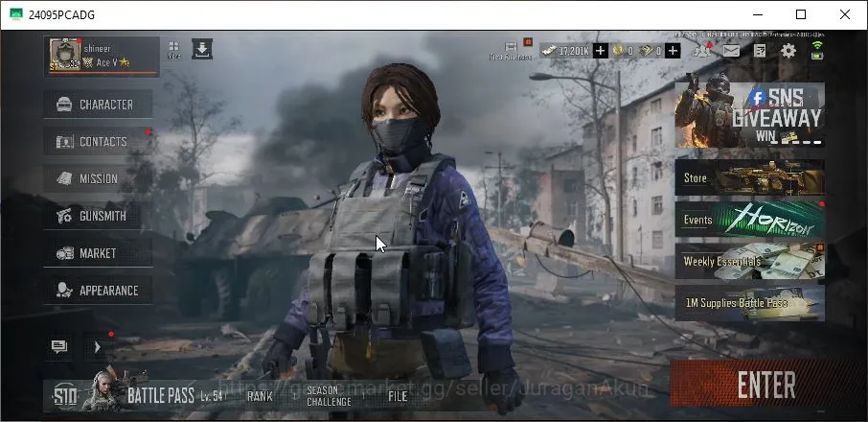Open the GUNSMITH menu
Viewport: 868px width, 422px height.
98,216
